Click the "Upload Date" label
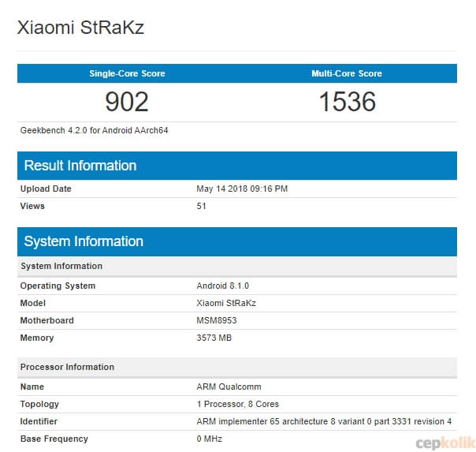Image resolution: width=476 pixels, height=452 pixels. (46, 189)
